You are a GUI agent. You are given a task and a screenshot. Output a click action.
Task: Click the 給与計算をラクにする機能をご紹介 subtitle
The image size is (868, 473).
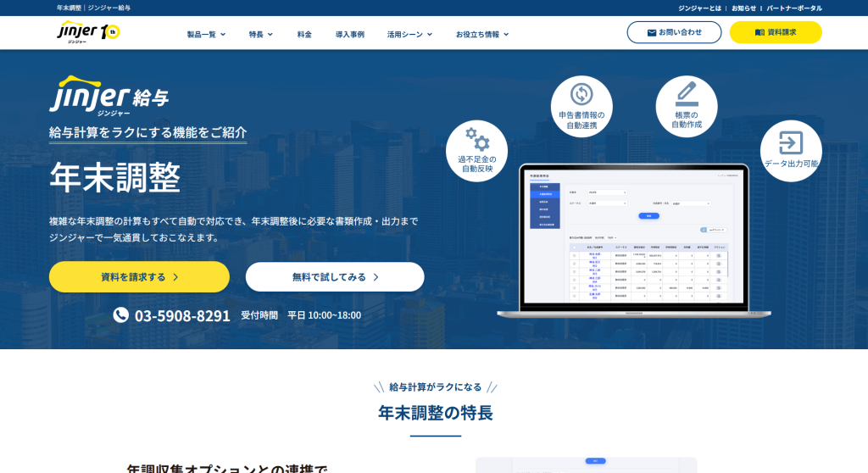(x=147, y=132)
